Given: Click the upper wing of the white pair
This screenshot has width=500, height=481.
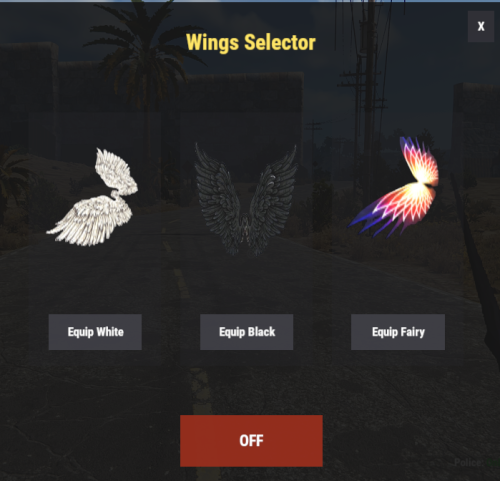Looking at the screenshot, I should point(116,172).
